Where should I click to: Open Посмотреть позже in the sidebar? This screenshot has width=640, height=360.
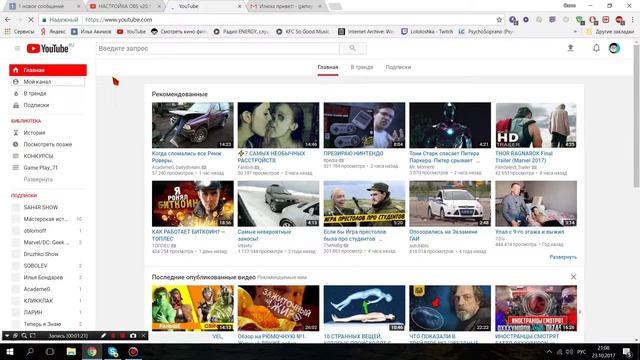[48, 144]
